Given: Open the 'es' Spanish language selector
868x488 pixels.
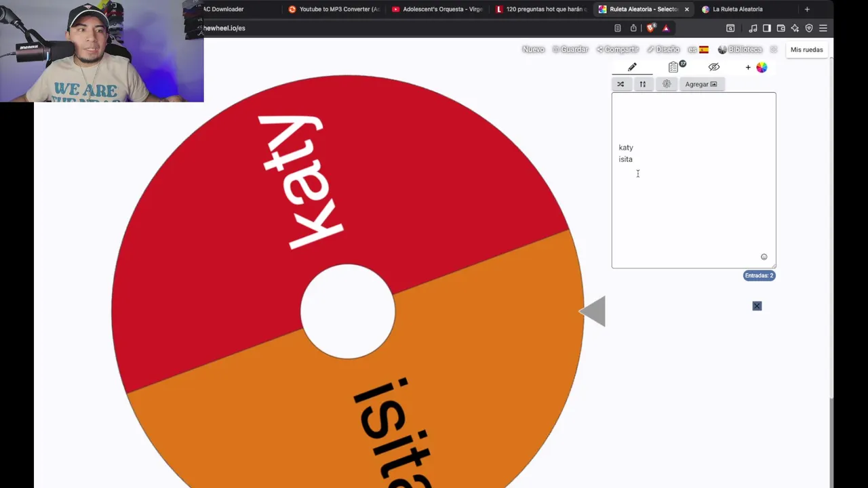Looking at the screenshot, I should (698, 49).
